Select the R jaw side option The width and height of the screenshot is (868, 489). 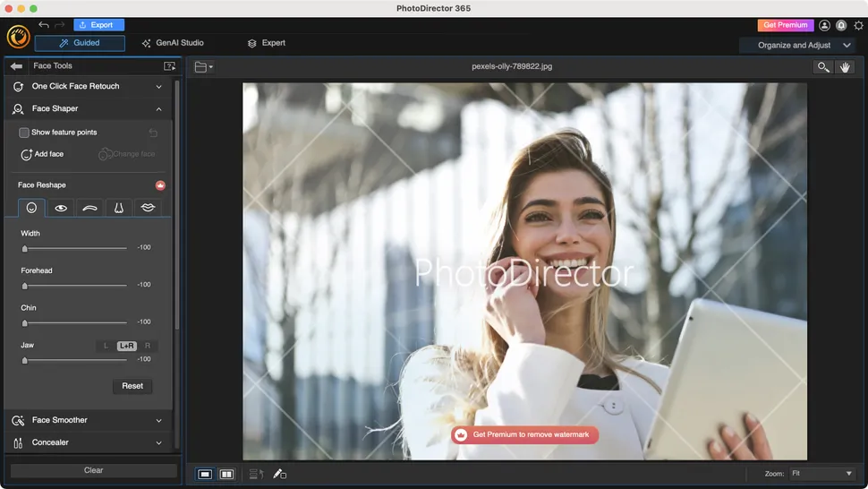(x=148, y=346)
